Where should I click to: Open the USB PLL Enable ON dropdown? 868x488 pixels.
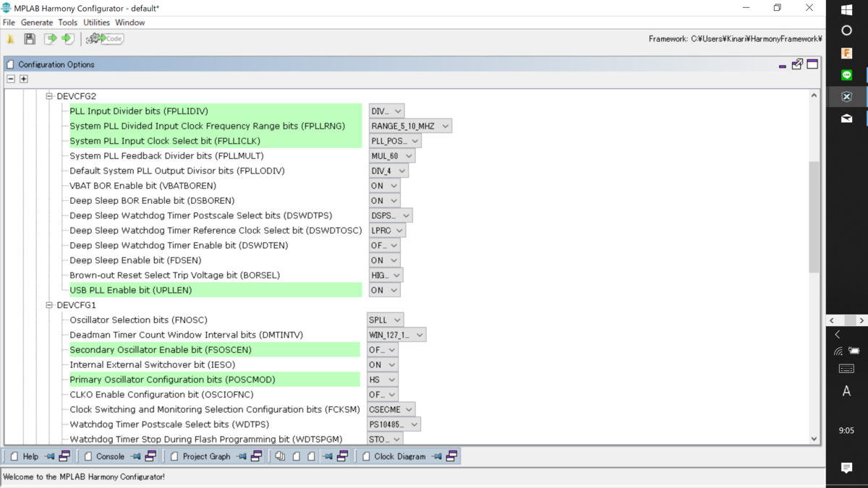coord(384,290)
